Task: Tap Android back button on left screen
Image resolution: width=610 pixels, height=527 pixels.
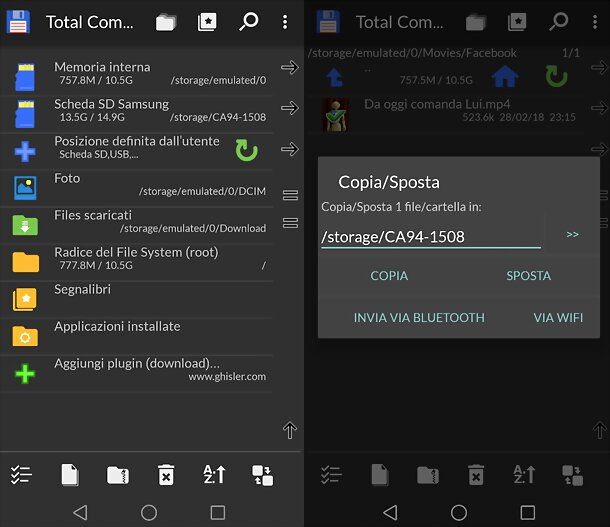Action: pyautogui.click(x=81, y=512)
